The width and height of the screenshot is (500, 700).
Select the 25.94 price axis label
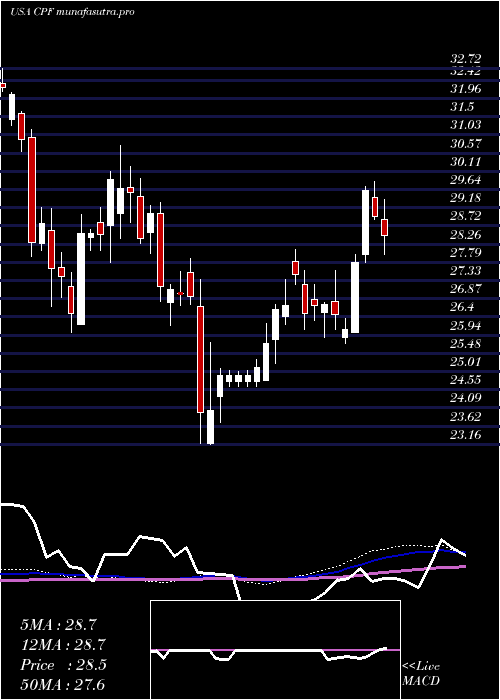tap(466, 326)
